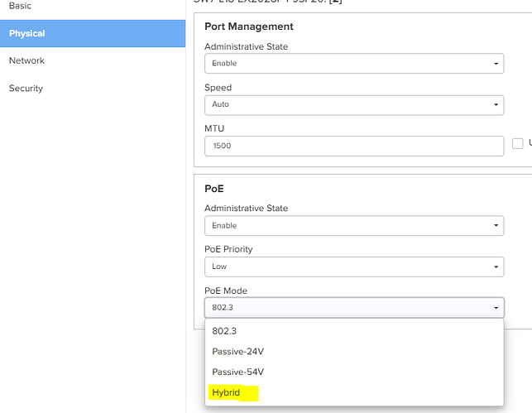Click the PoE Priority field label

click(228, 249)
